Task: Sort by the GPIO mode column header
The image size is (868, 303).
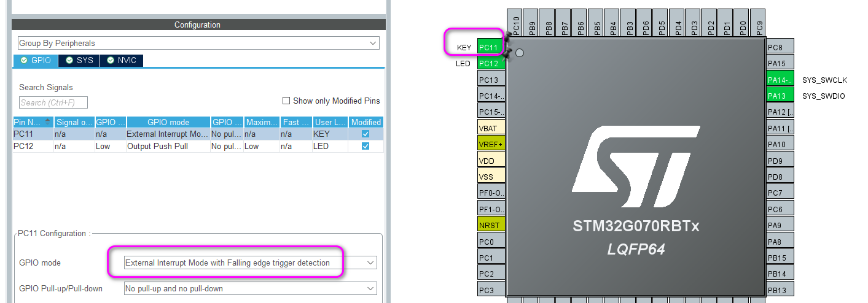Action: (x=167, y=122)
